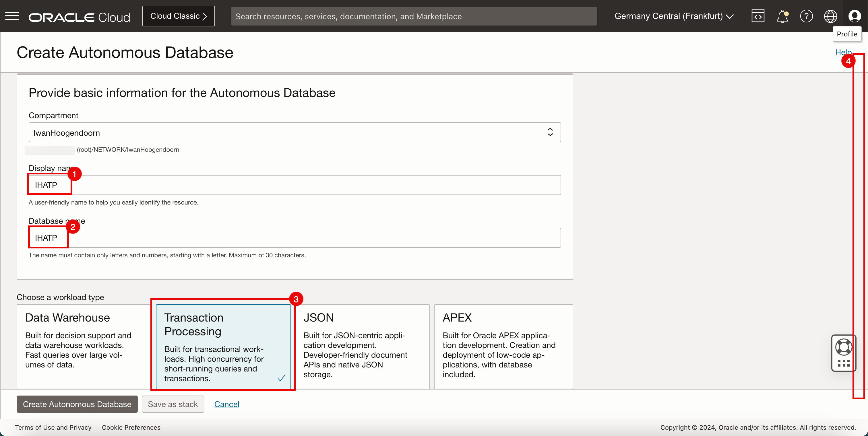This screenshot has width=868, height=436.
Task: Open Cloud Shell developer tools icon
Action: pyautogui.click(x=758, y=16)
